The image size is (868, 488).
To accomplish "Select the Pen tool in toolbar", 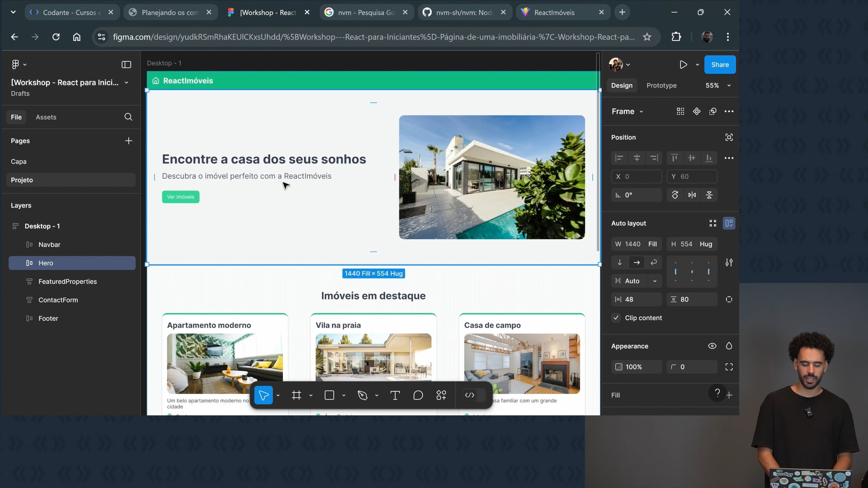I will tap(362, 395).
